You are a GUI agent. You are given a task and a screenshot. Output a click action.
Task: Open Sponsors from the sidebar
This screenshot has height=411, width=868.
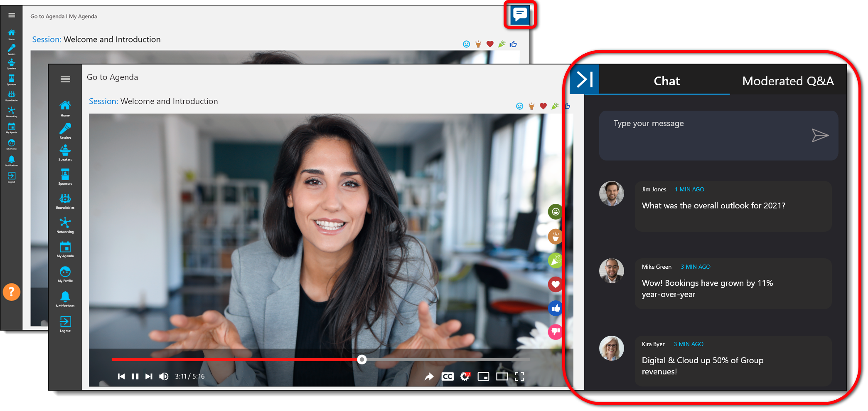pos(65,177)
